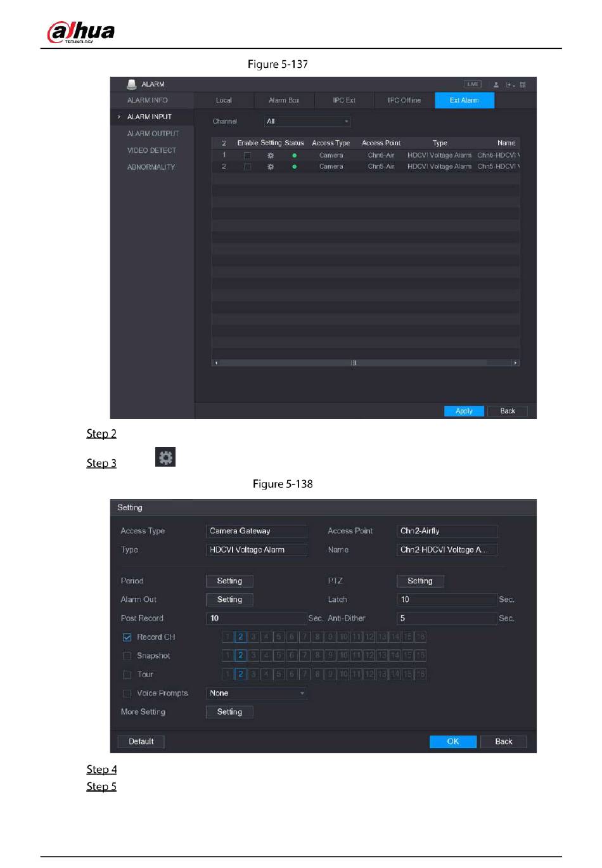Screen dimensions: 602x868
Task: Click the alarm siren icon beside ALARM title
Action: click(x=132, y=84)
